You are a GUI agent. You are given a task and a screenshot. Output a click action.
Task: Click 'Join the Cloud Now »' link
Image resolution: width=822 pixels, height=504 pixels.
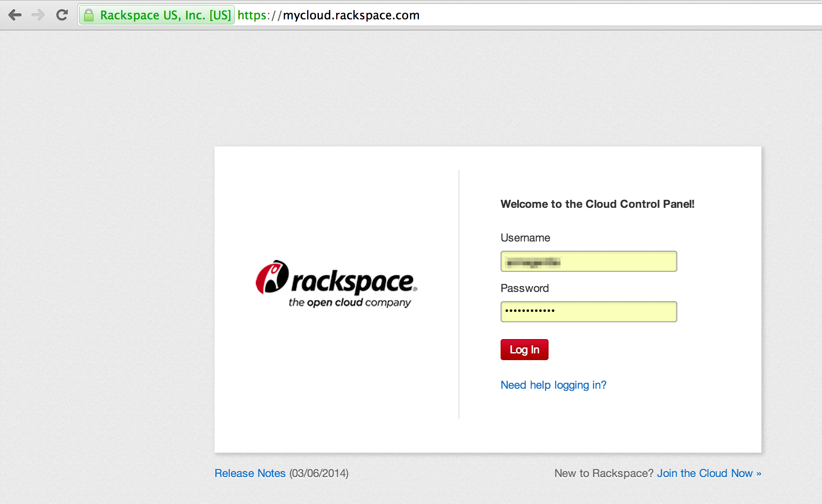pyautogui.click(x=709, y=473)
